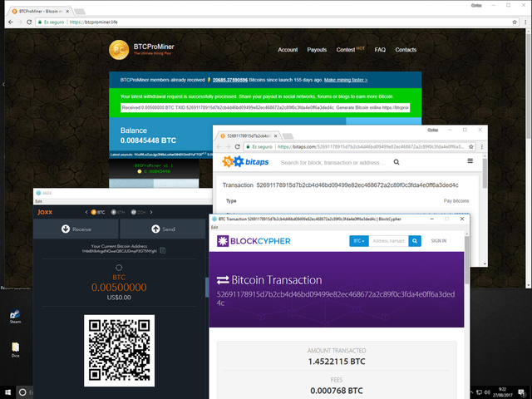
Task: Open the Edit menu in the BlockCypher window
Action: pos(214,227)
